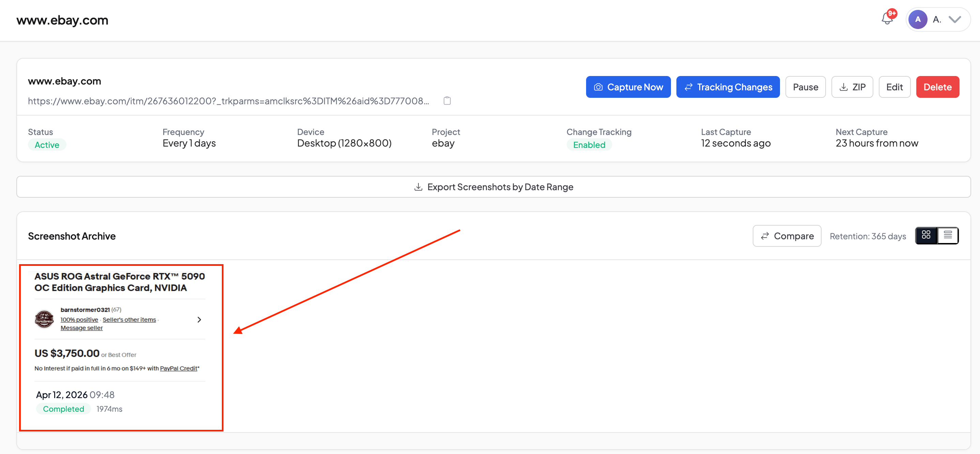Copy the eBay URL with clipboard icon
The width and height of the screenshot is (980, 454).
[447, 101]
